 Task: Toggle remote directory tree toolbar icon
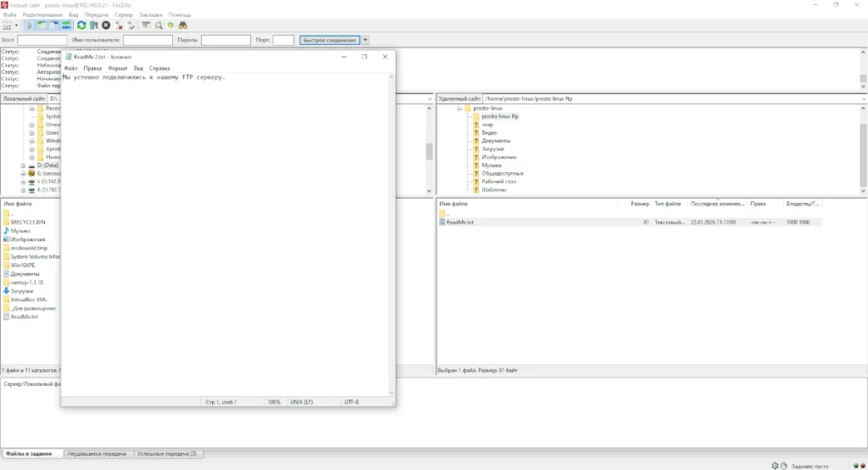point(53,25)
